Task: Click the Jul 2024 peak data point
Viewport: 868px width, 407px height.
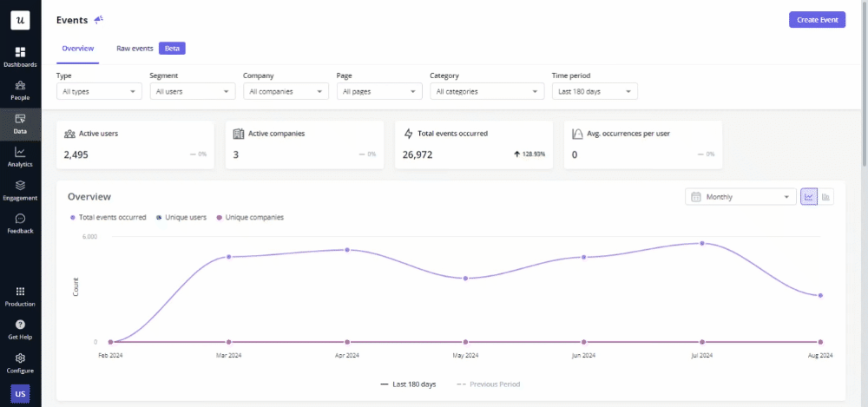Action: coord(701,244)
